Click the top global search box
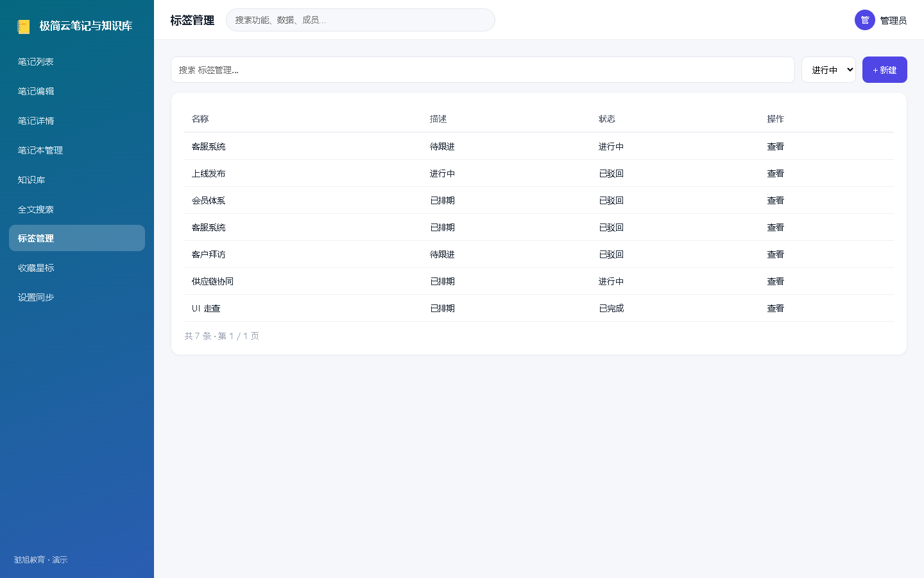The width and height of the screenshot is (924, 578). click(360, 20)
